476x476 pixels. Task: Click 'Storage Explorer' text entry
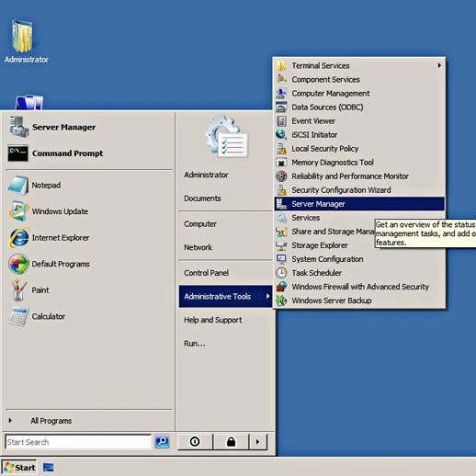pyautogui.click(x=320, y=245)
